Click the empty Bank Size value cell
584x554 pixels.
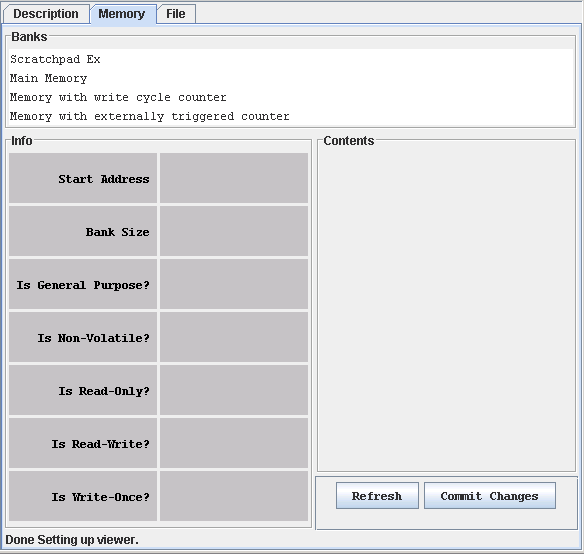234,231
